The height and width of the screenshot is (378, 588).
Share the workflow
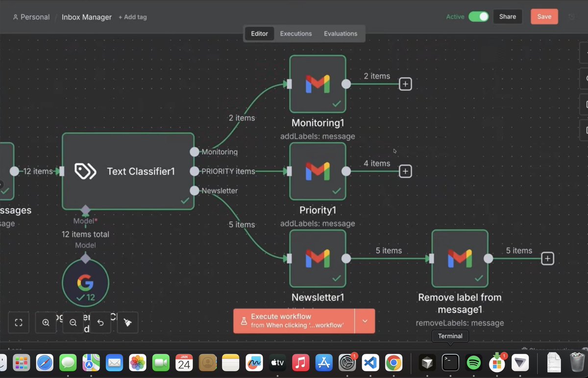[x=508, y=17]
